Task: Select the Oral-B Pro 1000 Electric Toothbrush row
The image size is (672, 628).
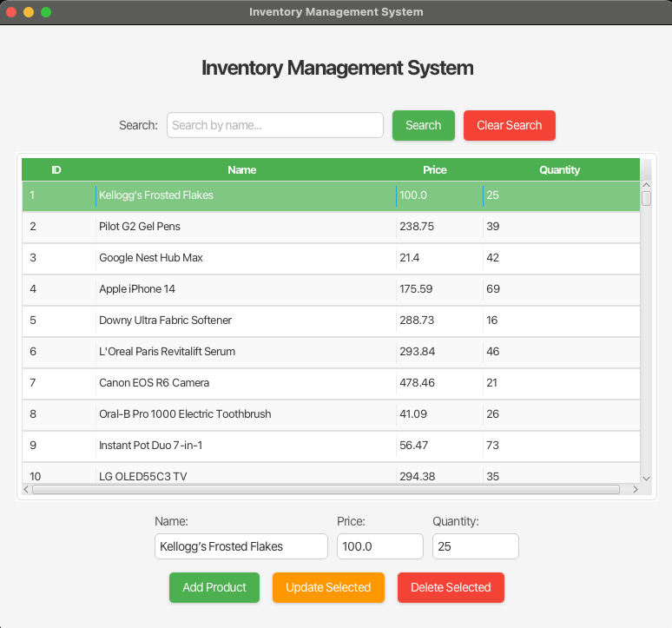Action: [x=331, y=415]
